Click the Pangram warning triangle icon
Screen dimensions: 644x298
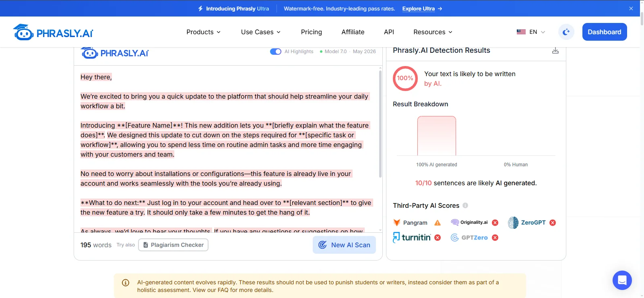coord(438,223)
